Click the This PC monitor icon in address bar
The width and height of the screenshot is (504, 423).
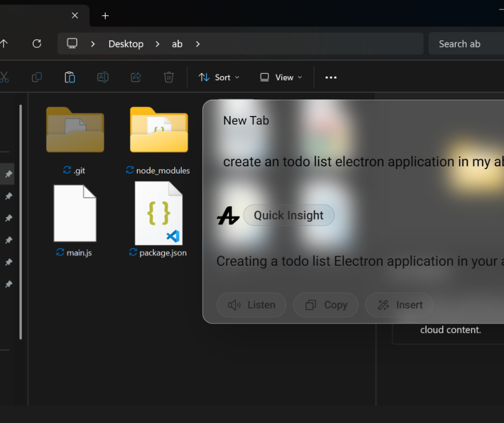tap(72, 44)
